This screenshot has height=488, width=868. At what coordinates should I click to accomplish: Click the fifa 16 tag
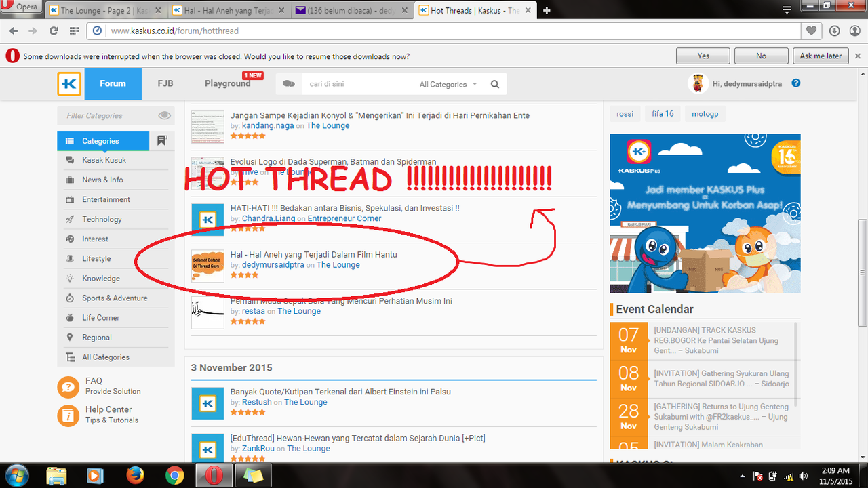[x=663, y=114]
